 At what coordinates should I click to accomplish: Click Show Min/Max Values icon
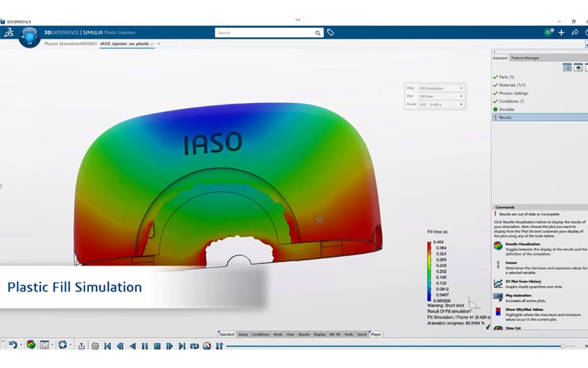[498, 311]
